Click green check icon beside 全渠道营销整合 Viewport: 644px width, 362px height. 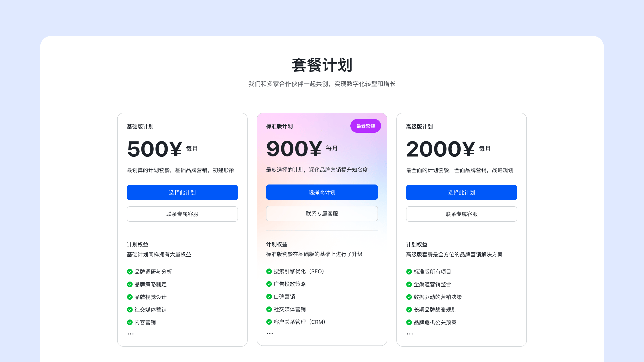409,284
